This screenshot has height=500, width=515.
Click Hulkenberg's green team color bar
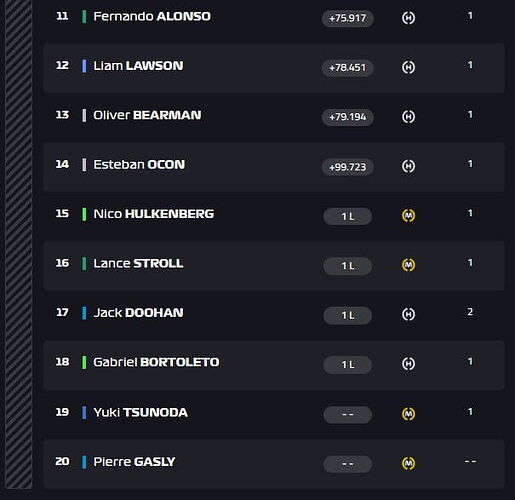[84, 214]
